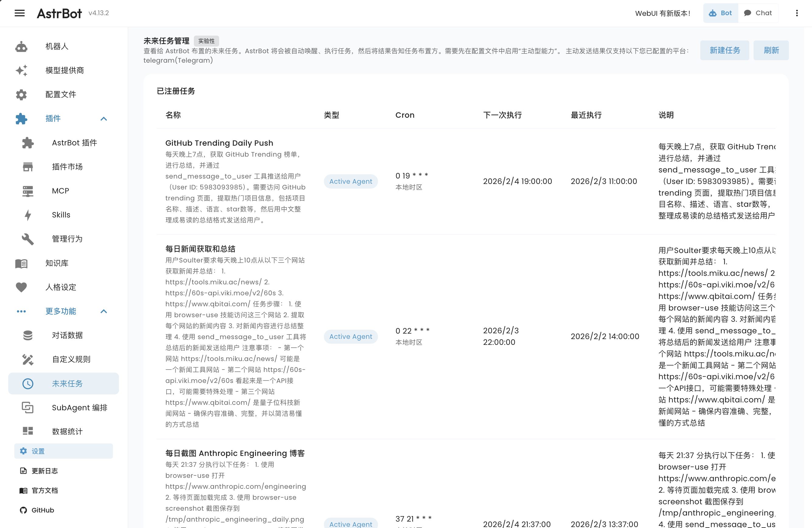Click the MCP server icon
This screenshot has height=528, width=812.
pos(28,191)
